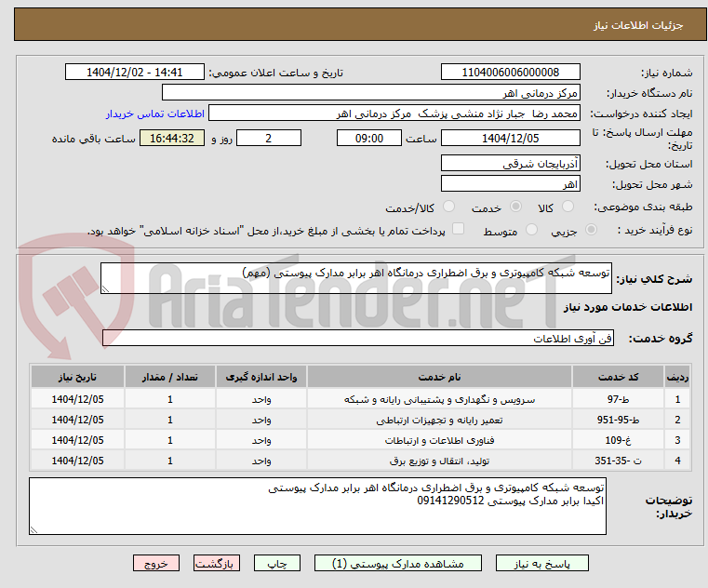Click the اطلاعات خدمات مورد نیاز heading

pyautogui.click(x=627, y=307)
